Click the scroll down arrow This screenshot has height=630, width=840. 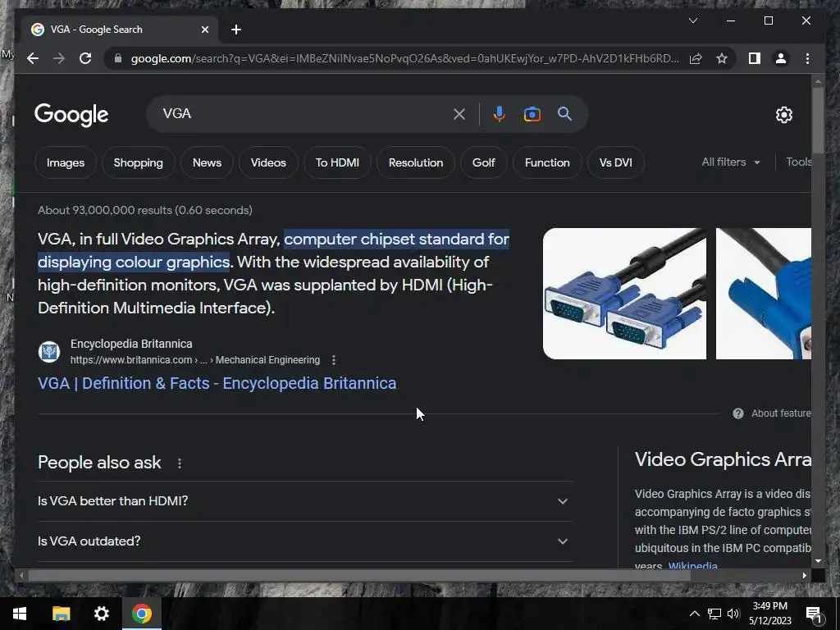[818, 561]
